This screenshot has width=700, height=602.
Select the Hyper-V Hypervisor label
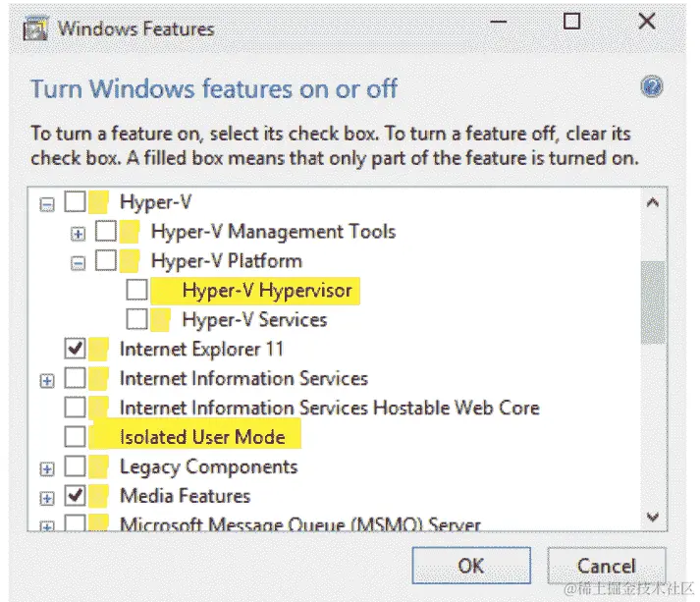(267, 291)
